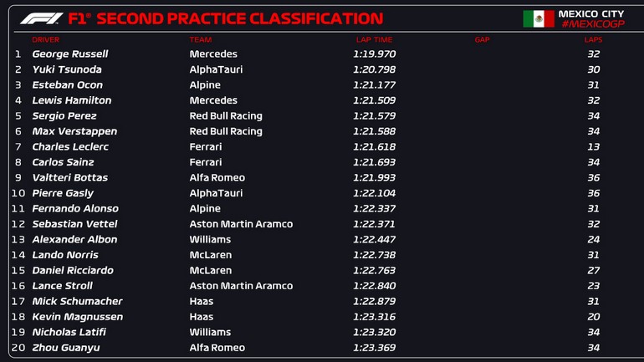Click the TEAM column header
This screenshot has height=362, width=644.
pyautogui.click(x=201, y=39)
